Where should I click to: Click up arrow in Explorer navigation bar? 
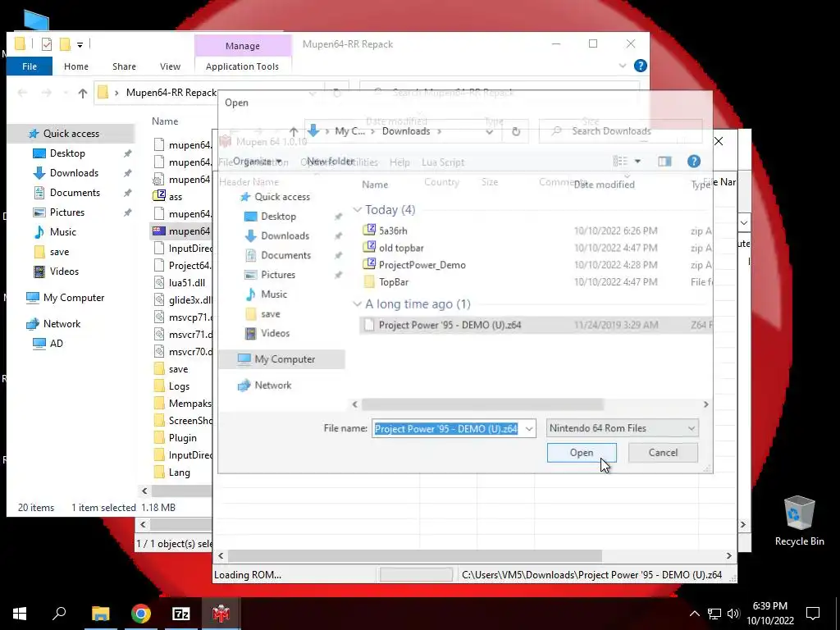click(x=83, y=94)
